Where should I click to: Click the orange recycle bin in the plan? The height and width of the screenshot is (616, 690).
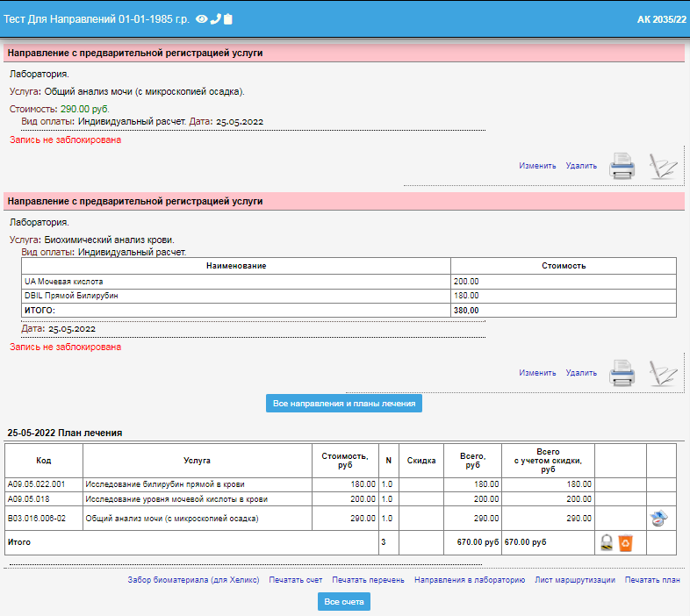[625, 543]
